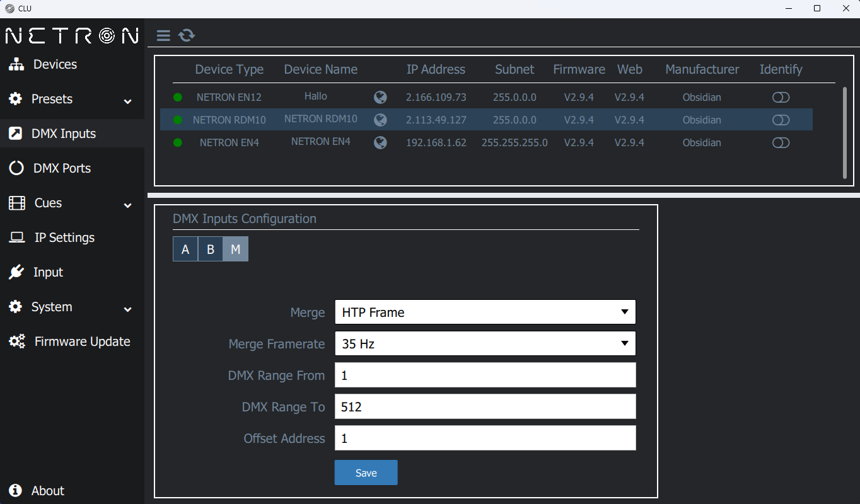
Task: Click the DMX Range To field
Action: point(484,406)
